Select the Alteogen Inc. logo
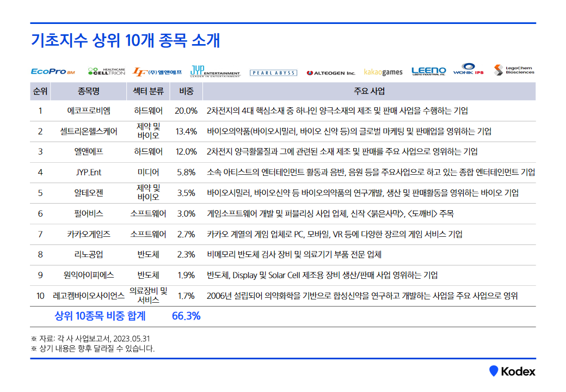Image resolution: width=566 pixels, height=392 pixels. coord(330,72)
